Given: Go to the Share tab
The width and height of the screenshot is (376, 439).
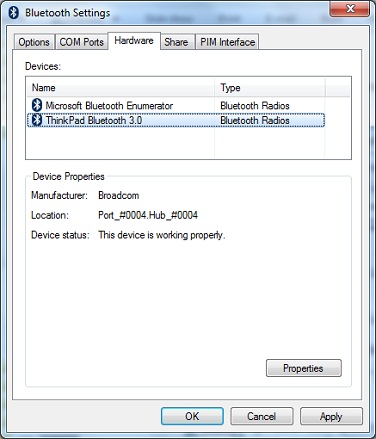Looking at the screenshot, I should [x=176, y=42].
